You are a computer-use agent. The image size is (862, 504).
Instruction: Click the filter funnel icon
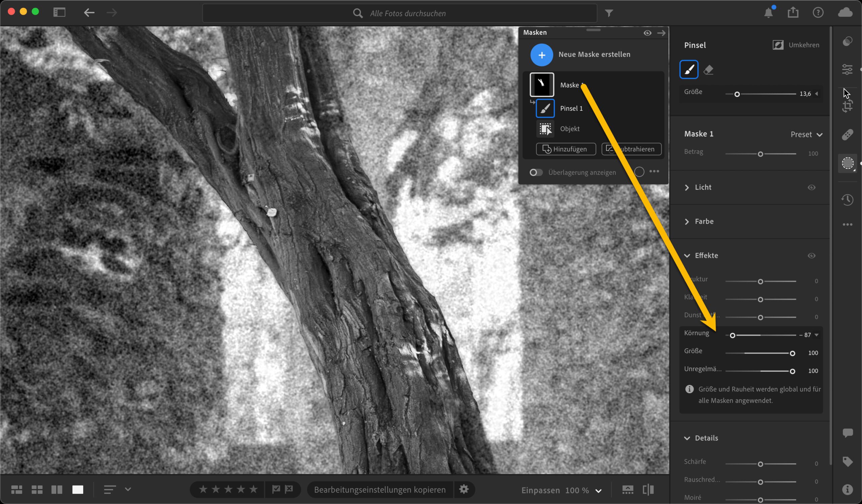(x=609, y=13)
